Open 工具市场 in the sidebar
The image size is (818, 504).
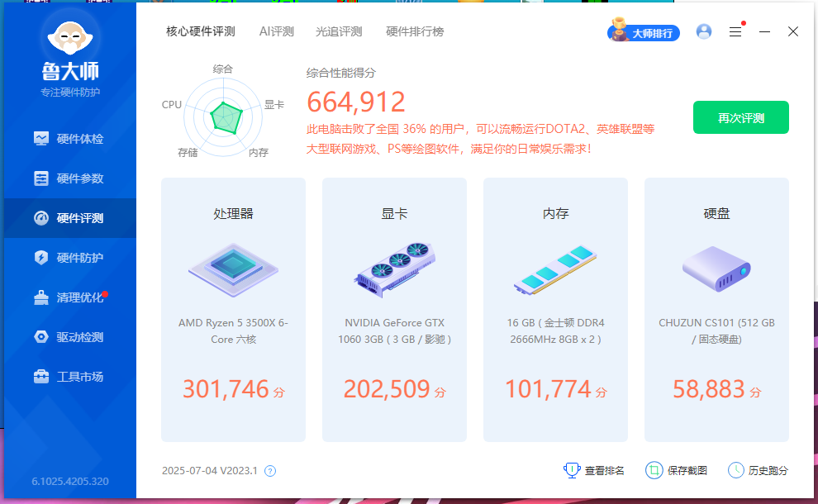tap(70, 377)
